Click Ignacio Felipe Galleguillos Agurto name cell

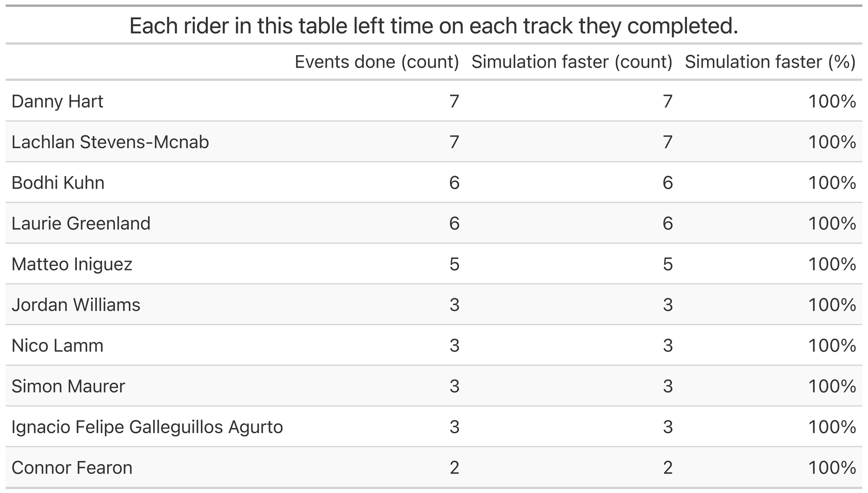tap(147, 427)
